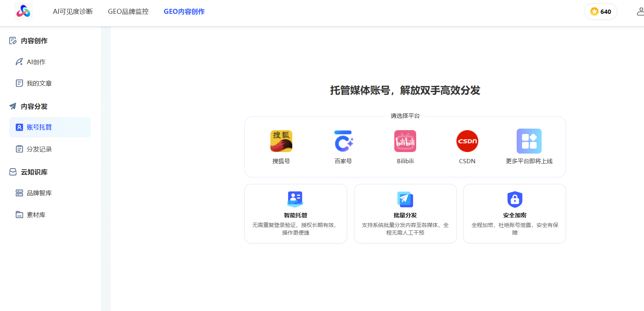The width and height of the screenshot is (644, 311).
Task: Click the 分发记录 clipboard icon
Action: point(19,149)
